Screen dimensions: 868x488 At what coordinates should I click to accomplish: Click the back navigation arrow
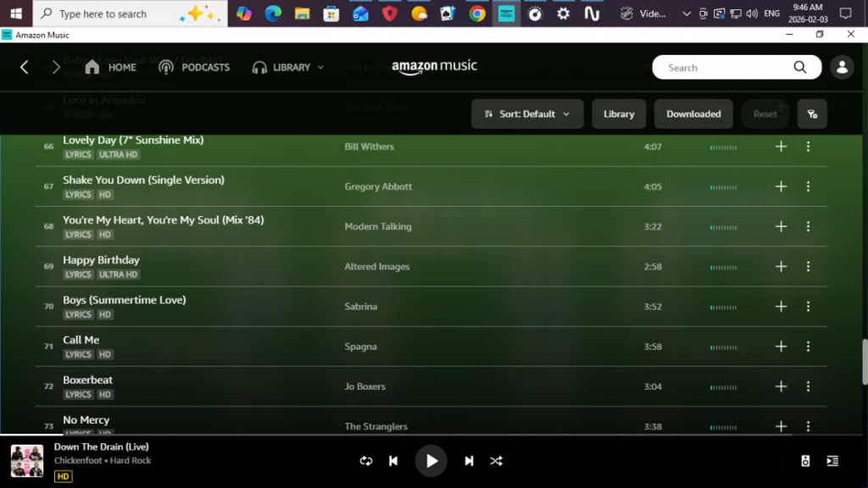[x=25, y=68]
